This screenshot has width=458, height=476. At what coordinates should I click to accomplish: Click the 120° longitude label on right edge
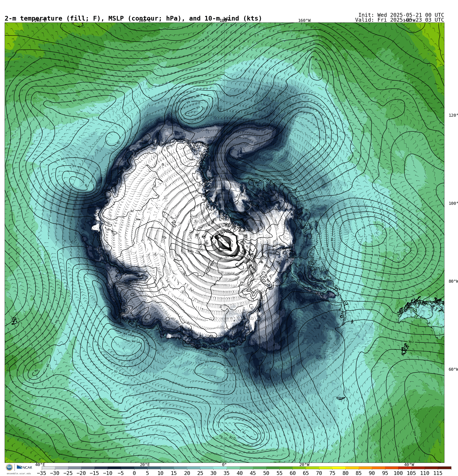[453, 115]
